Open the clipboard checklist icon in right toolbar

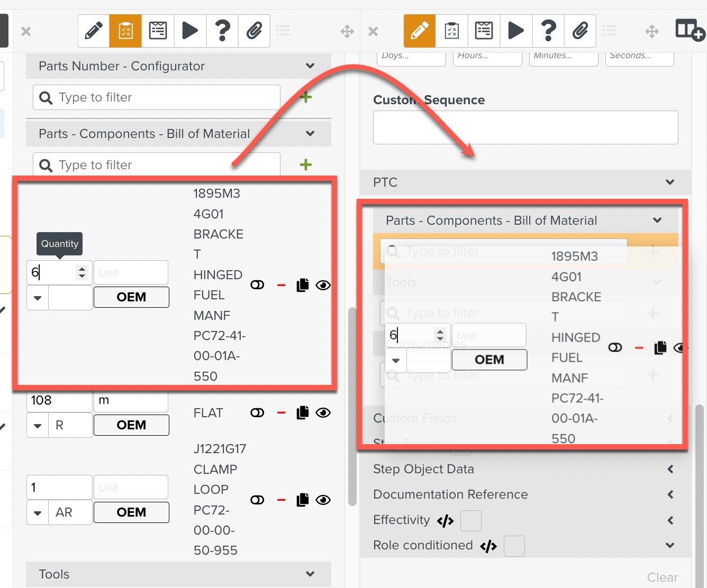tap(451, 31)
